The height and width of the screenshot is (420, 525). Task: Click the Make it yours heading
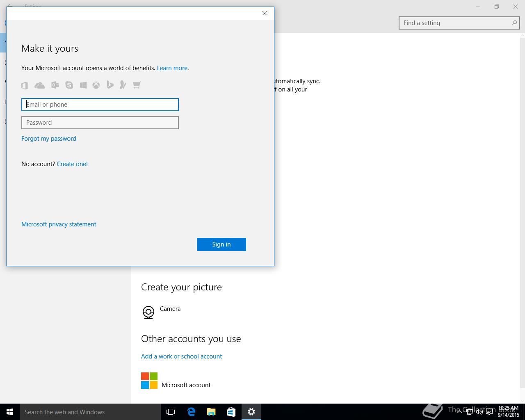coord(50,48)
